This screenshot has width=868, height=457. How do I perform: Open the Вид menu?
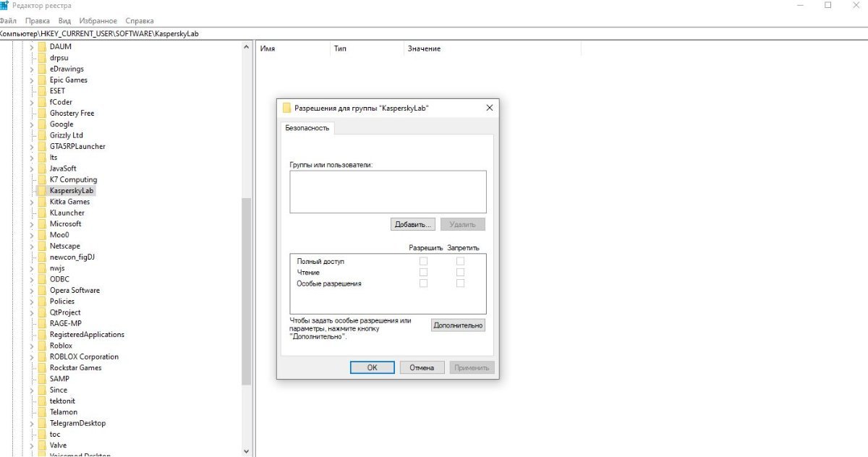click(x=64, y=21)
